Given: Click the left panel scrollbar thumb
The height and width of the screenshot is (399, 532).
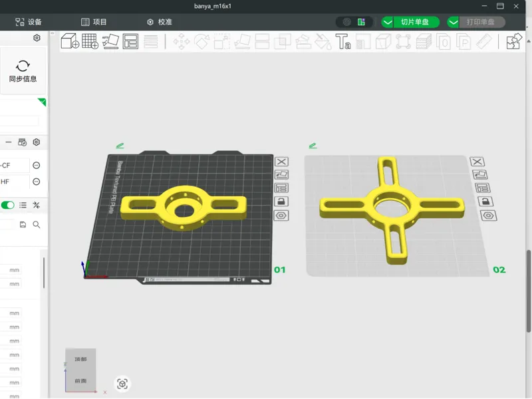Looking at the screenshot, I should tap(44, 273).
